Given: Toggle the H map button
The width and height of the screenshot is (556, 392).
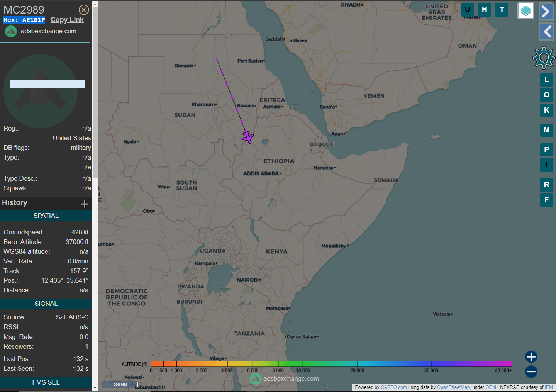Looking at the screenshot, I should [485, 10].
